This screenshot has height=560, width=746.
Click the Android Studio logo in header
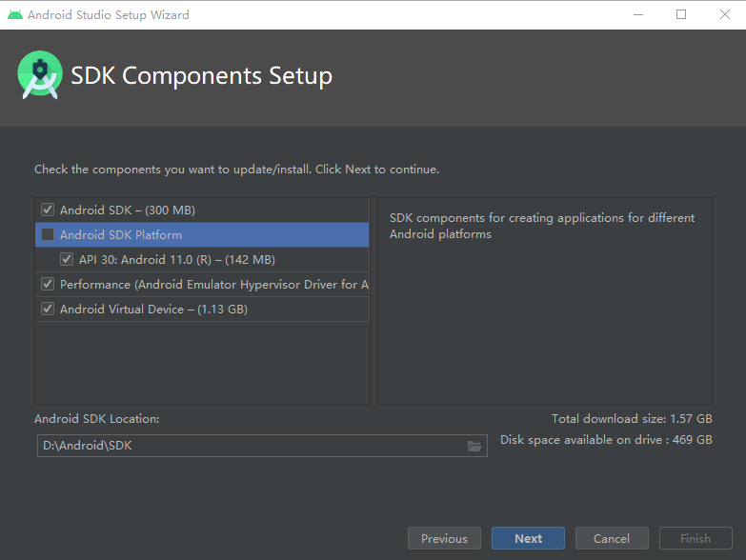click(x=40, y=75)
